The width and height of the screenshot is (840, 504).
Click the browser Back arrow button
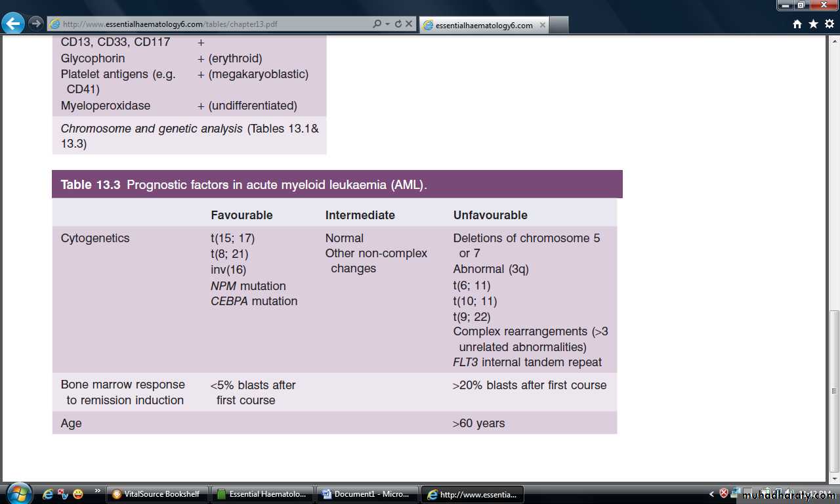pyautogui.click(x=13, y=24)
